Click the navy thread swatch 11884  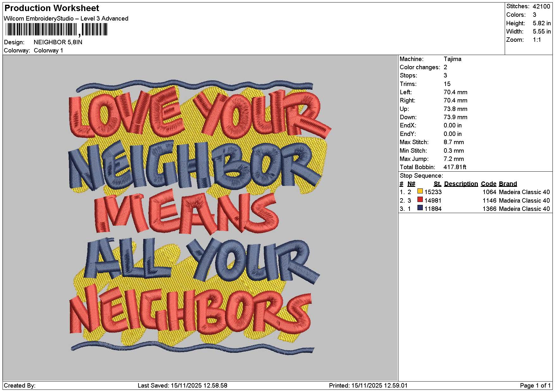tap(420, 208)
